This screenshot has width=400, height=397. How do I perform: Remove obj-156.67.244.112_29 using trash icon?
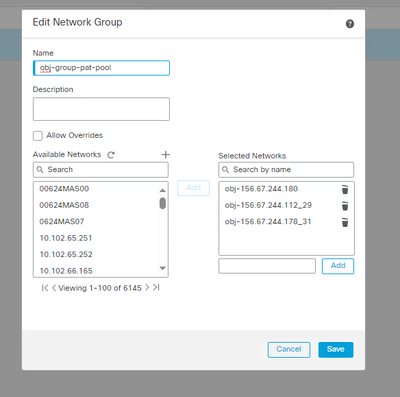point(345,206)
